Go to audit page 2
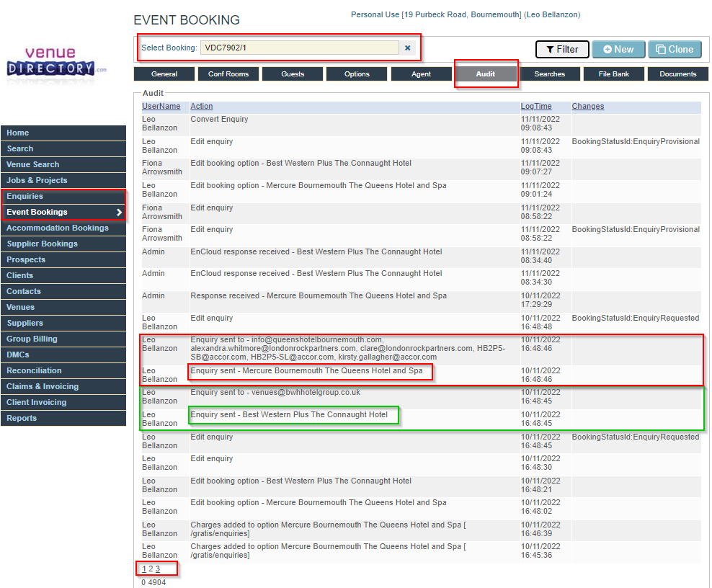The width and height of the screenshot is (712, 588). click(x=151, y=569)
